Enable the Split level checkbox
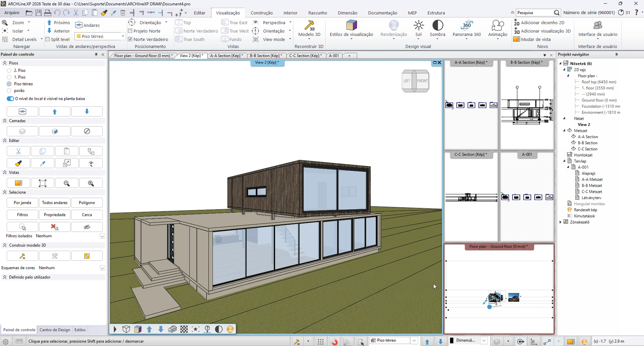The width and height of the screenshot is (644, 346). click(x=48, y=39)
